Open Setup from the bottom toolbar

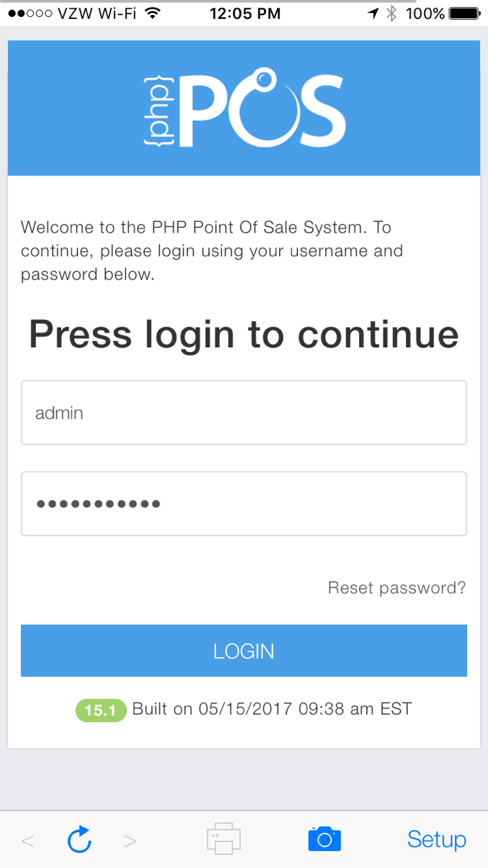coord(436,840)
